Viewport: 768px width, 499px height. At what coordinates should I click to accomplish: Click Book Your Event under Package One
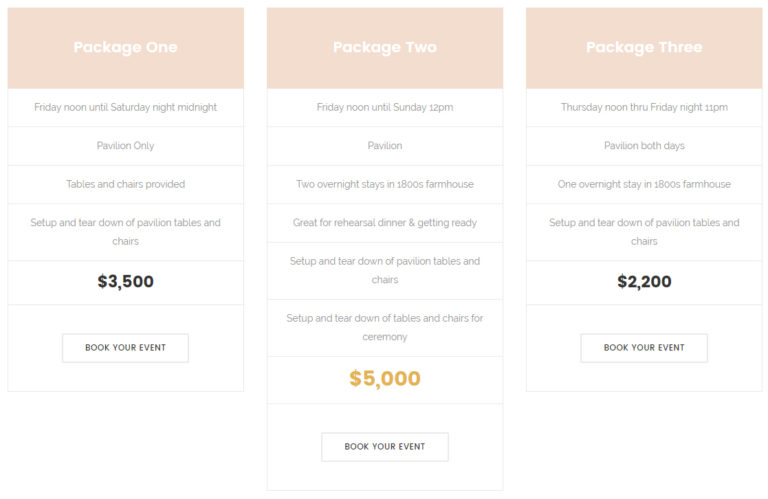pyautogui.click(x=125, y=348)
